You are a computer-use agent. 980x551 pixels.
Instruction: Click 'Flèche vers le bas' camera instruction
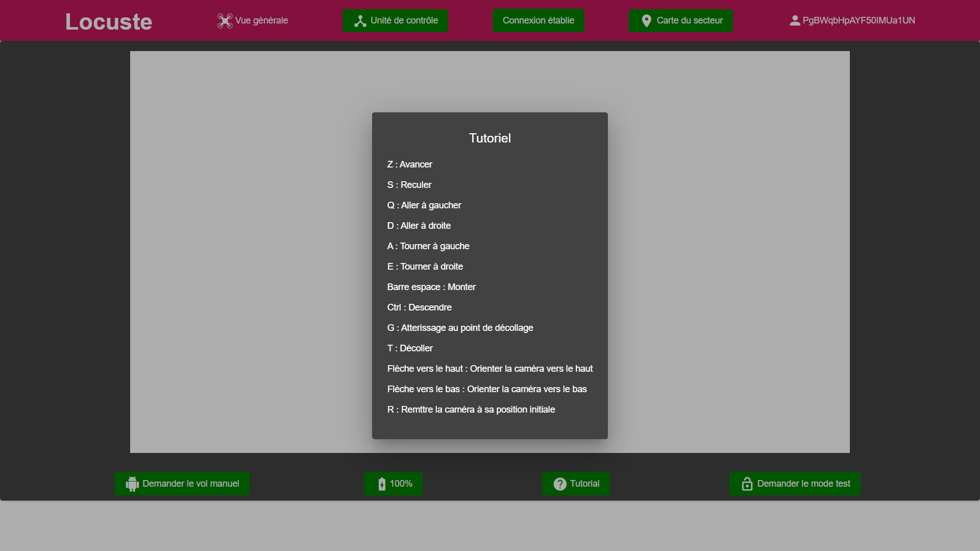487,389
